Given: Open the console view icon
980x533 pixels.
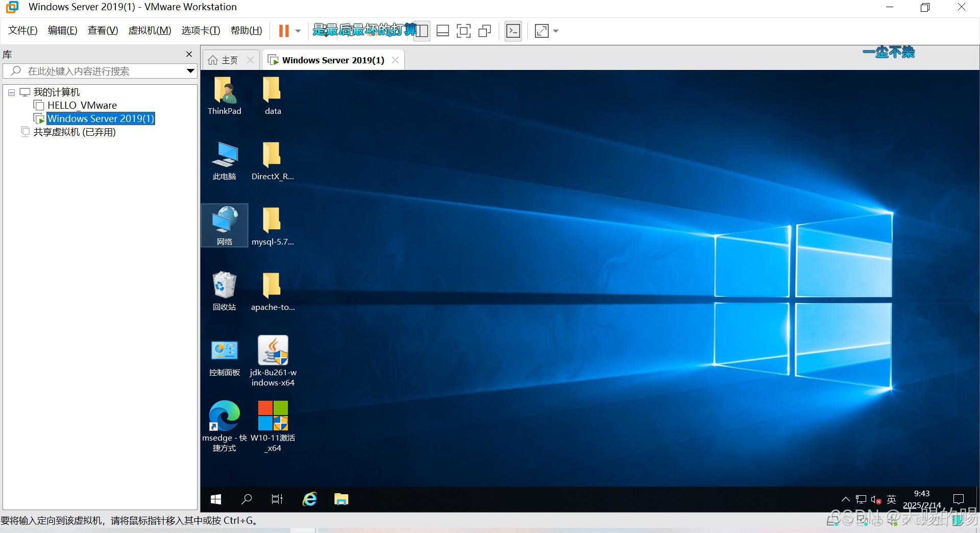Looking at the screenshot, I should point(513,31).
